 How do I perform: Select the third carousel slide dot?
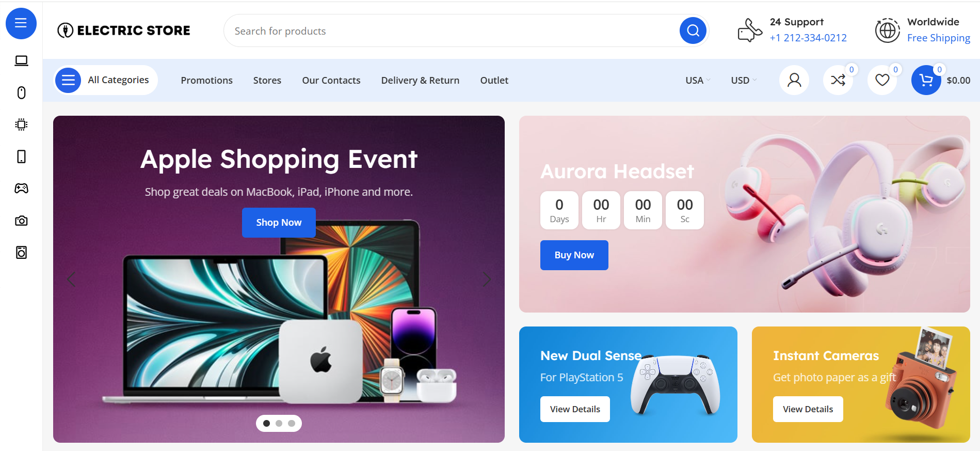pos(292,423)
